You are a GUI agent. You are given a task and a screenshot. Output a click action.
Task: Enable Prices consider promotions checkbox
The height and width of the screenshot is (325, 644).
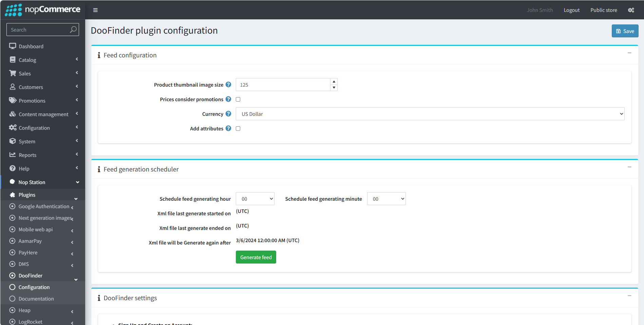(x=238, y=100)
